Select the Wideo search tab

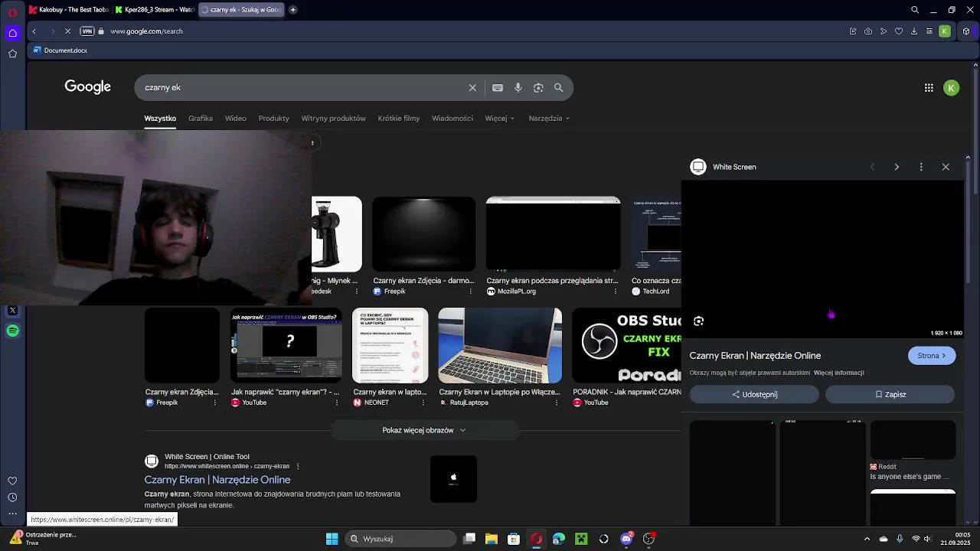(236, 119)
